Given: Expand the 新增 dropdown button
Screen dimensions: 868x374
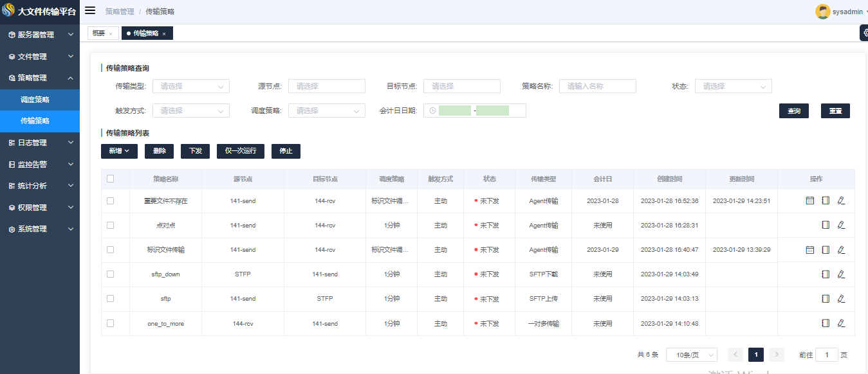Looking at the screenshot, I should (x=119, y=151).
